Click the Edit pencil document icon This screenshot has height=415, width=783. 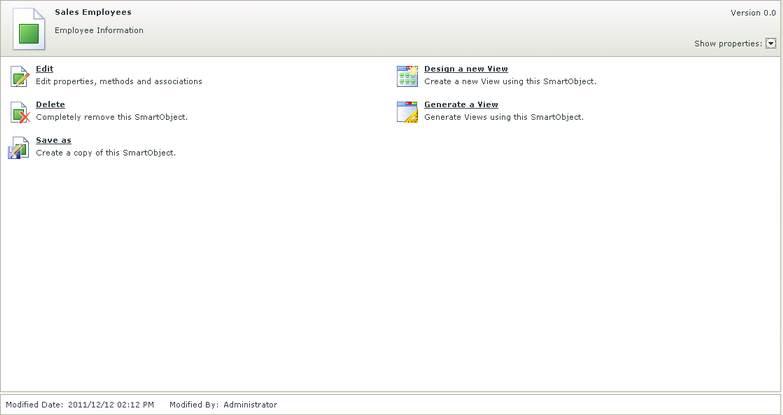[x=20, y=76]
